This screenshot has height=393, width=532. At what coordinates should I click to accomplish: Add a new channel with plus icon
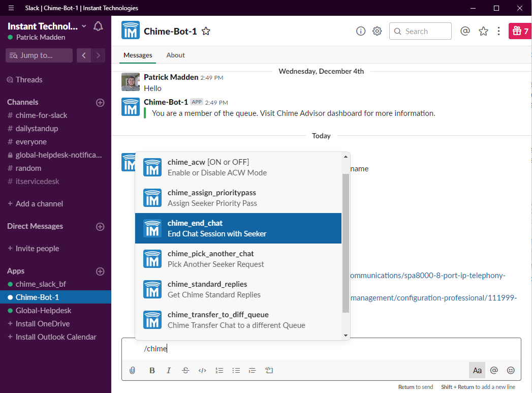100,103
